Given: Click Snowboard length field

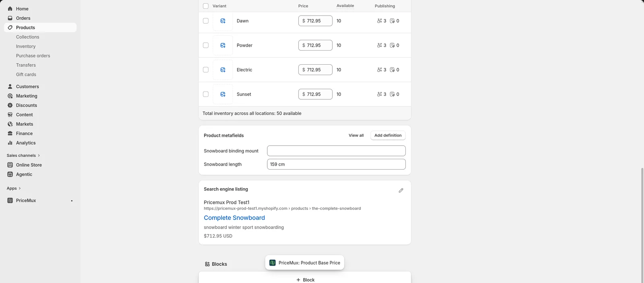Looking at the screenshot, I should click(x=336, y=164).
